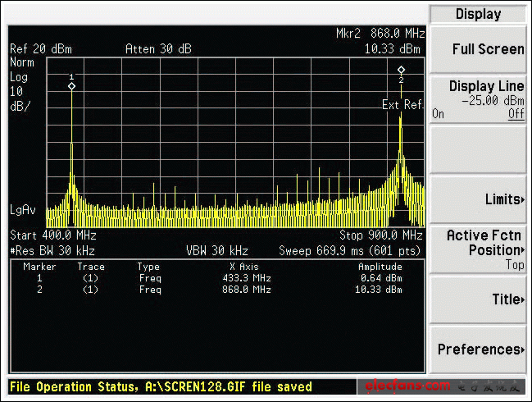Screen dimensions: 532x402
Task: Open the Active Fctn Position submenu
Action: [x=480, y=249]
